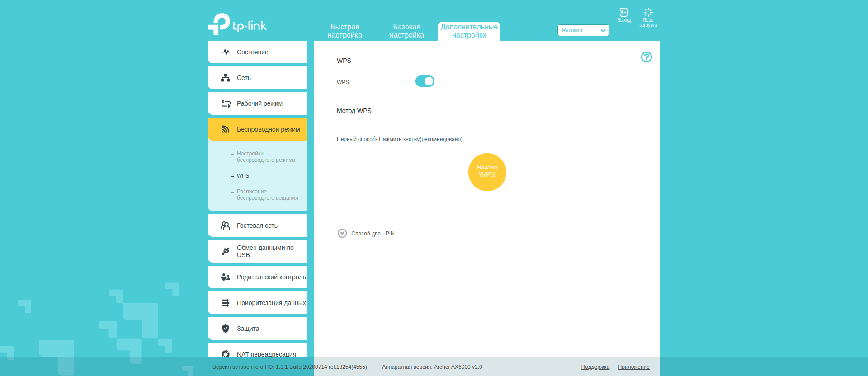Open Расписание беспроводного вещания submenu item
Image resolution: width=868 pixels, height=376 pixels.
267,195
